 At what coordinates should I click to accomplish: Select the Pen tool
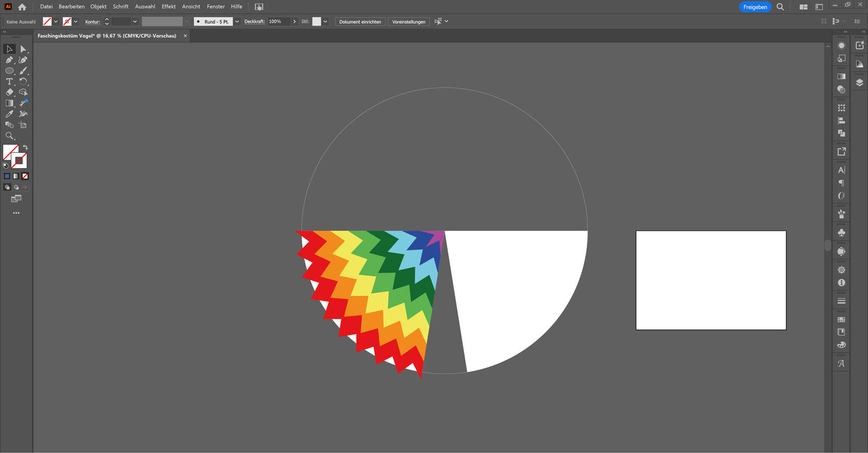(9, 60)
